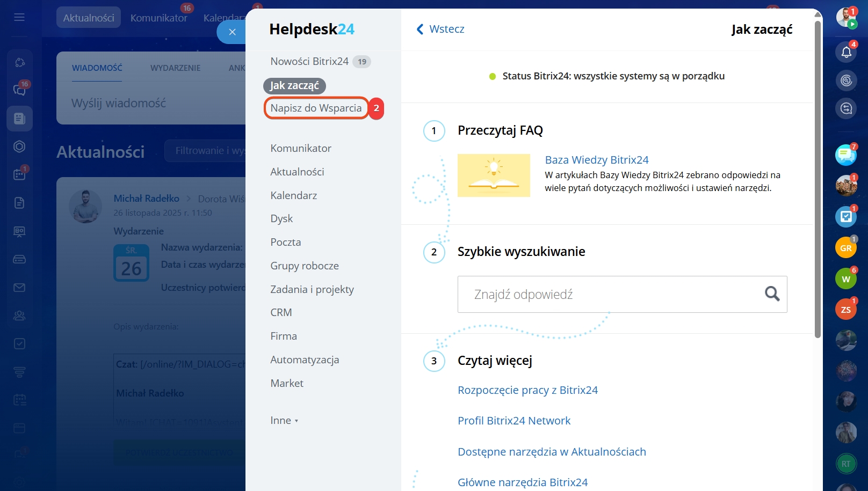The image size is (868, 491).
Task: Click the Znajdź odpowiedź search field
Action: (x=607, y=294)
